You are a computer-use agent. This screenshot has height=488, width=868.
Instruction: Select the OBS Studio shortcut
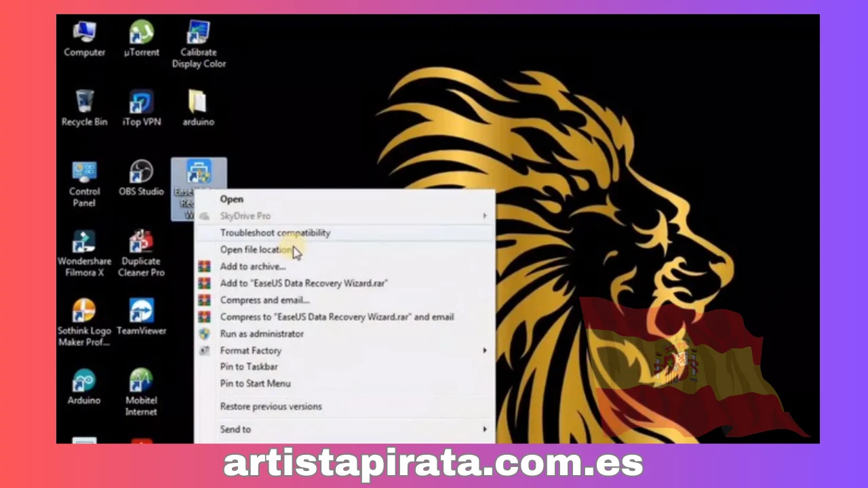142,178
